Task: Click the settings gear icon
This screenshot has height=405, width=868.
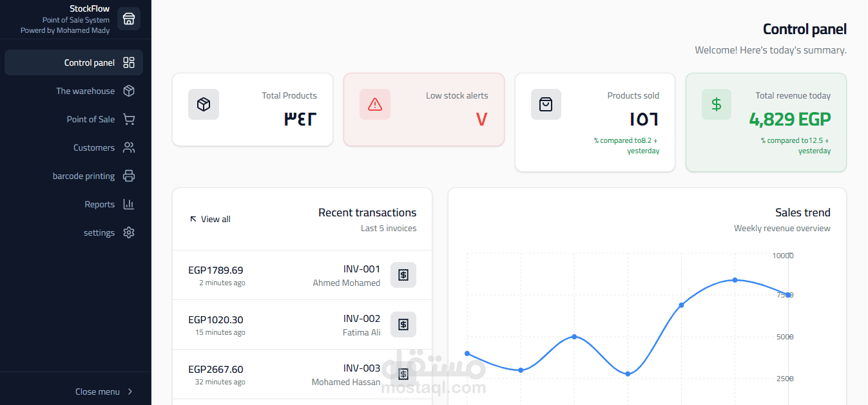Action: (x=128, y=232)
